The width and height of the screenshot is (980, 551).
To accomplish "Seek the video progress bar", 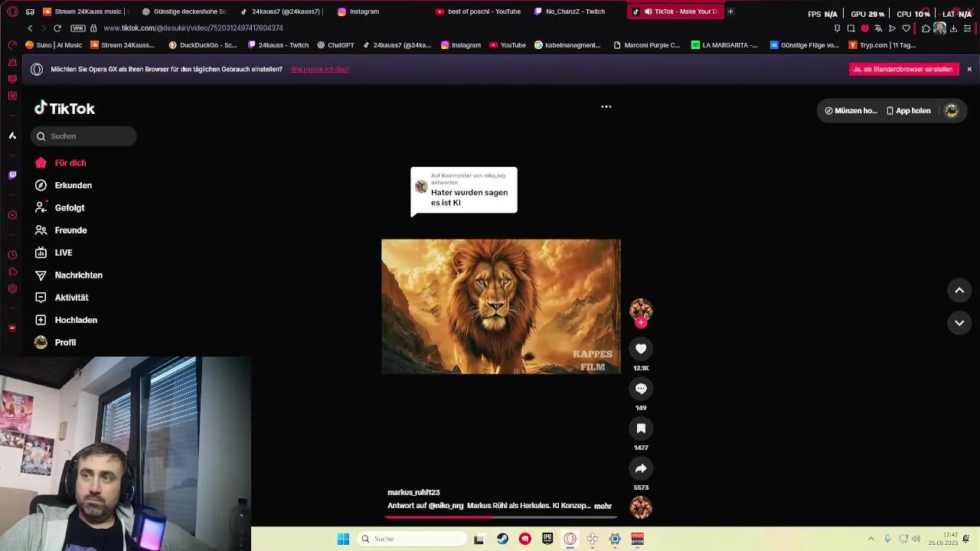I will click(x=501, y=517).
